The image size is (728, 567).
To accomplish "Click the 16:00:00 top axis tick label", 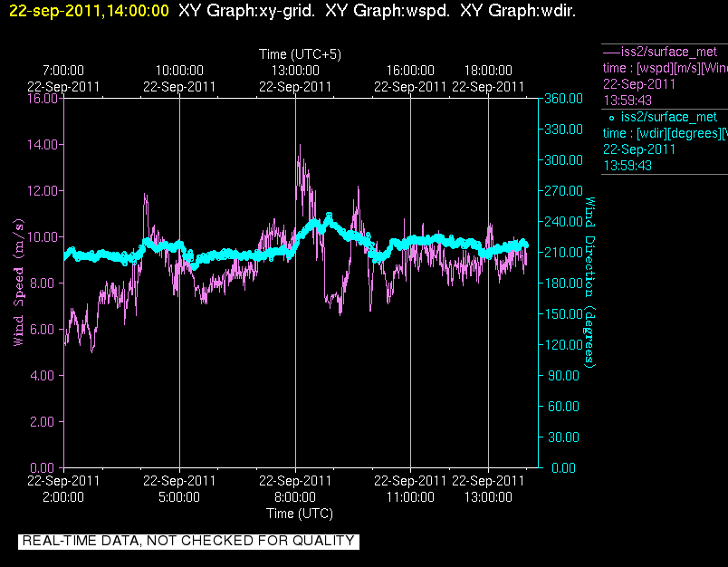I will (410, 71).
